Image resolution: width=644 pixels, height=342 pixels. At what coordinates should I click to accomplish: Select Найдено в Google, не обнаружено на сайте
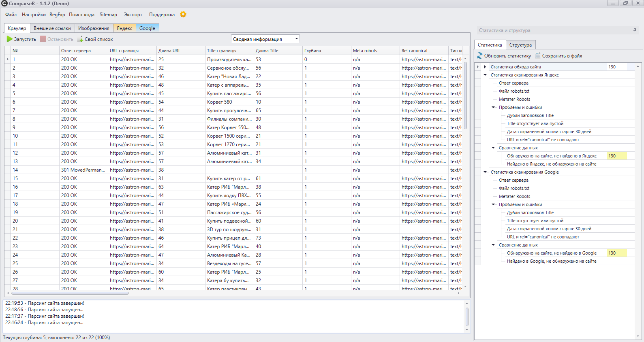pyautogui.click(x=552, y=261)
